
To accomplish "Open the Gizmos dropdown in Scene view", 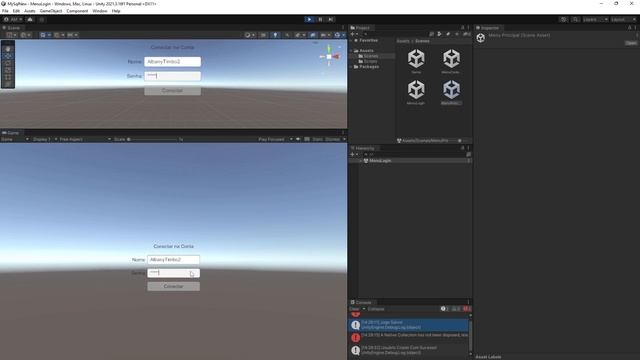I will point(339,35).
